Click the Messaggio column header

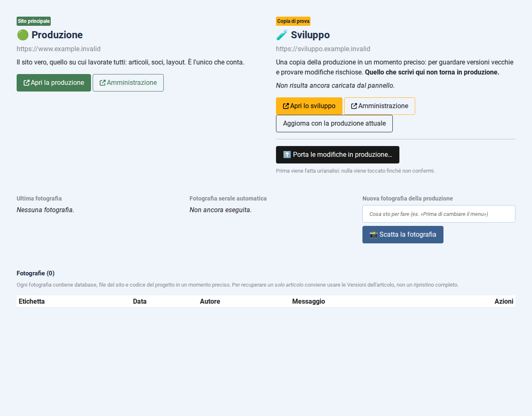click(308, 301)
